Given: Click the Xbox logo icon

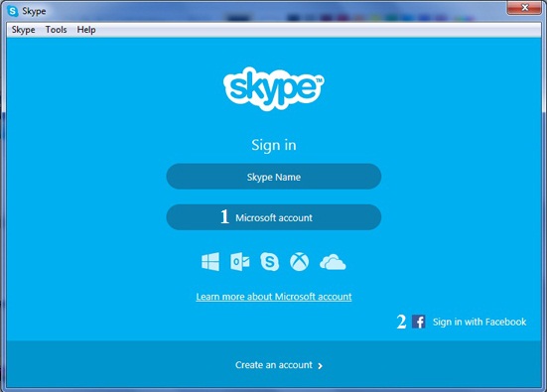Looking at the screenshot, I should 300,262.
